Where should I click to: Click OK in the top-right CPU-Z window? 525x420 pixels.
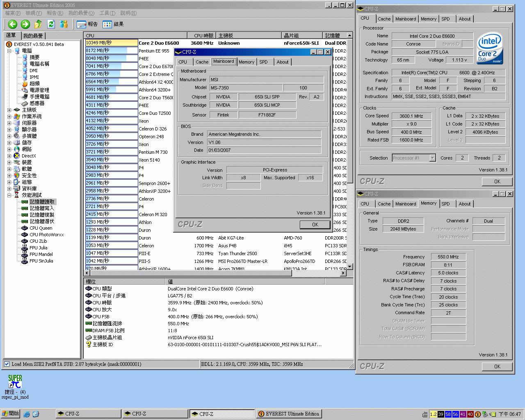tap(497, 181)
